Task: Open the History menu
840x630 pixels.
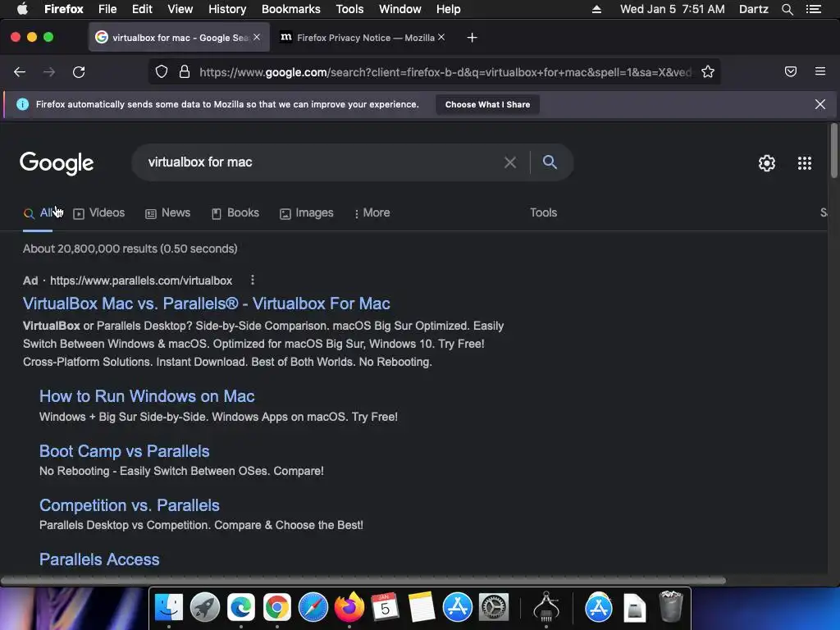Action: click(x=227, y=9)
